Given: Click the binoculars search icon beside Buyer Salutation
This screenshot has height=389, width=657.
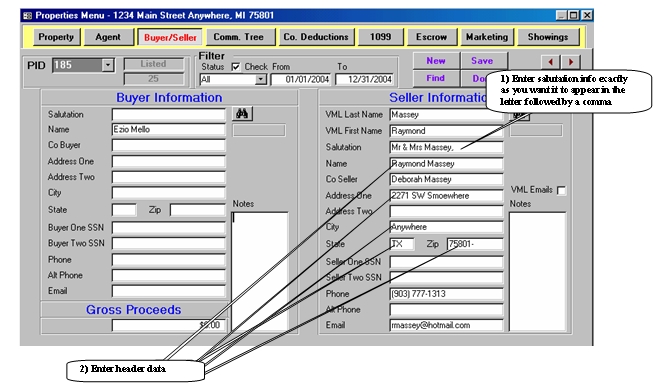Looking at the screenshot, I should pos(242,114).
